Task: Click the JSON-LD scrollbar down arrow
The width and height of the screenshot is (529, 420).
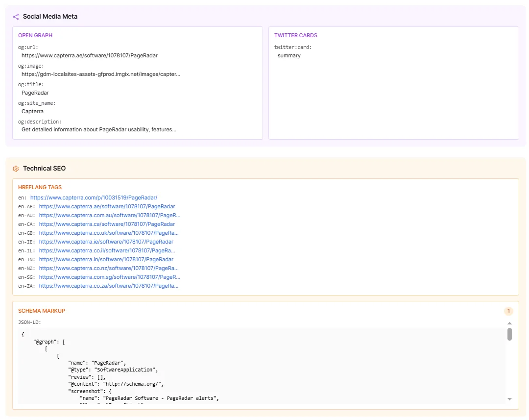Action: 509,399
